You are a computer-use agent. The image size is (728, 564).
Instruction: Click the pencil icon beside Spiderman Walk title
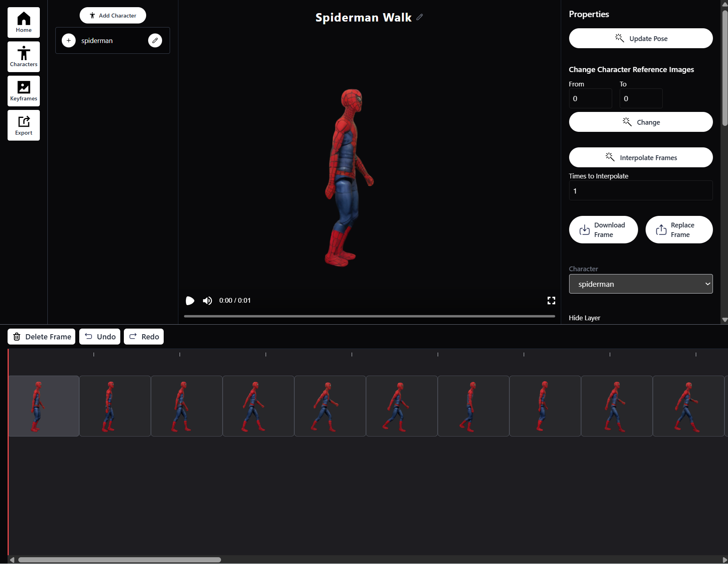coord(419,17)
